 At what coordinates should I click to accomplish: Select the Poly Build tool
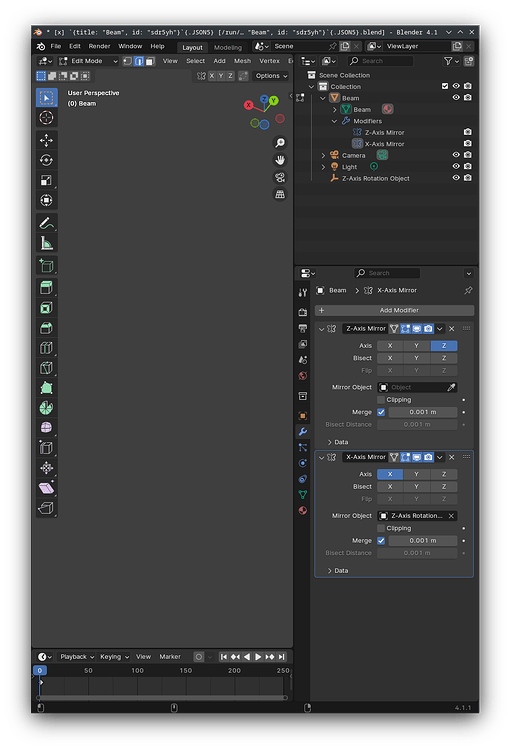point(46,388)
